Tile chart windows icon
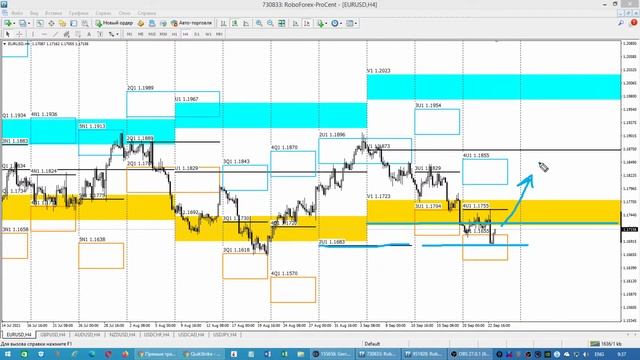The height and width of the screenshot is (360, 640). click(x=282, y=23)
